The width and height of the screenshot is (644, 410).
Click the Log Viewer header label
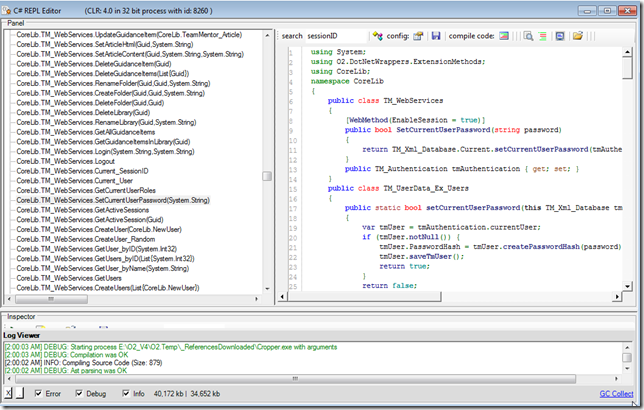pos(21,336)
